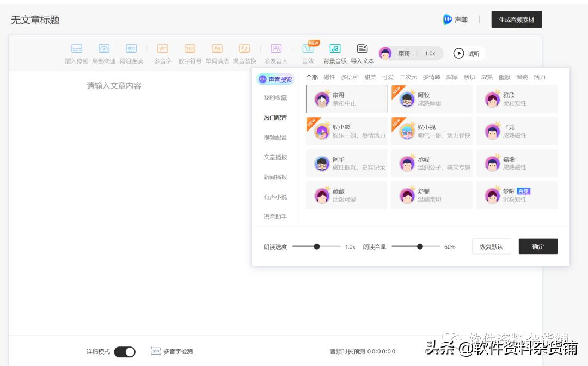Click the 朗读速度 reading speed slider handle
The width and height of the screenshot is (588, 366).
(x=317, y=246)
